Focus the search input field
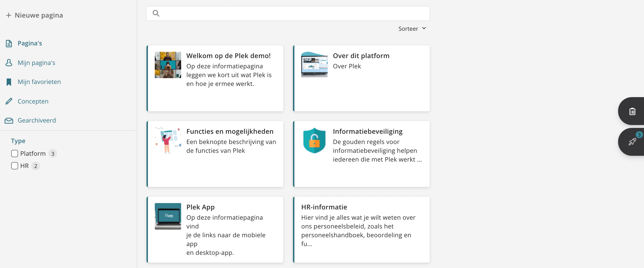Screen dimensions: 644x268 (x=288, y=13)
